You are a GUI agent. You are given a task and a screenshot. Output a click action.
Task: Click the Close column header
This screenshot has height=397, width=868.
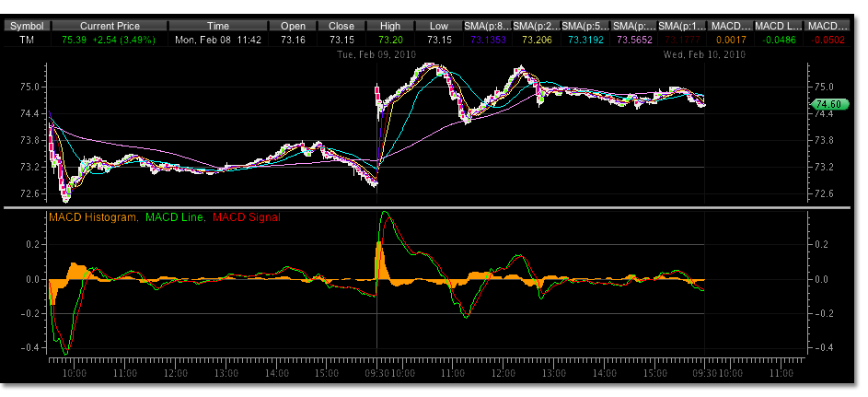point(341,27)
